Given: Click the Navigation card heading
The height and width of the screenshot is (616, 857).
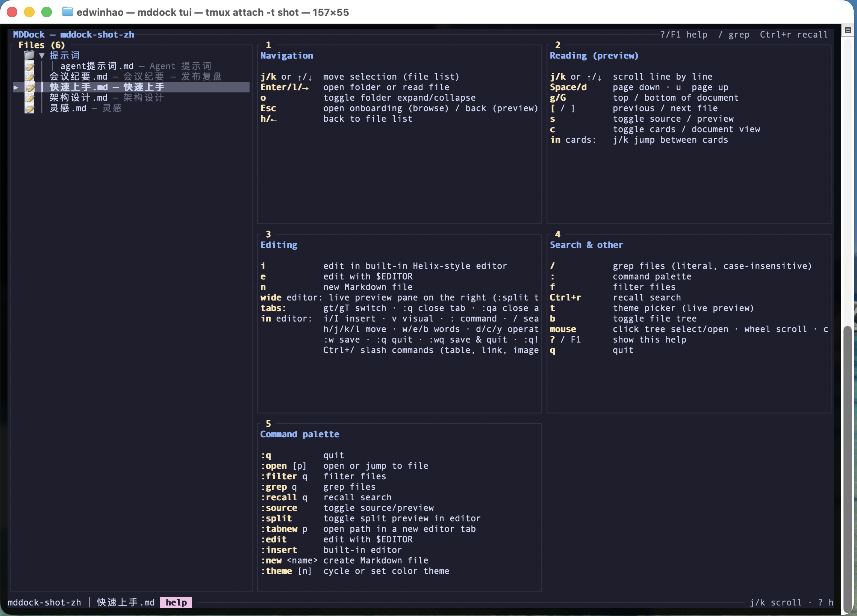Looking at the screenshot, I should (286, 56).
